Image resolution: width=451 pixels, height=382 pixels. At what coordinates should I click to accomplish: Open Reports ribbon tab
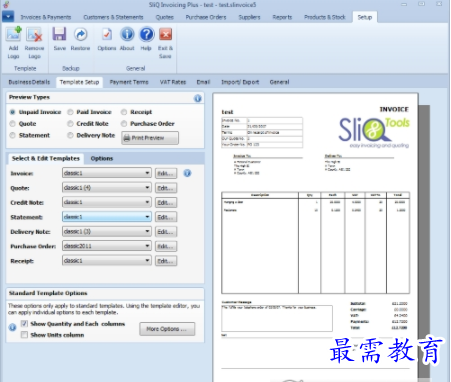282,17
